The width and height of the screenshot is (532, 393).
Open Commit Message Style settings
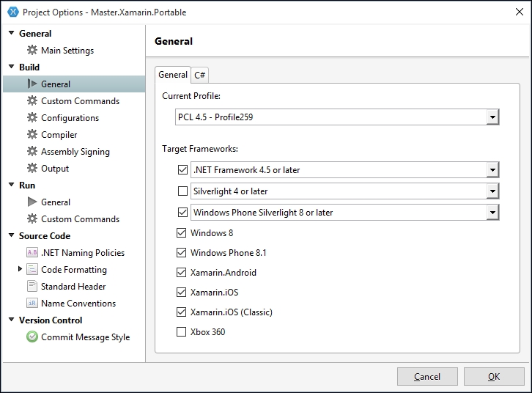[x=86, y=337]
